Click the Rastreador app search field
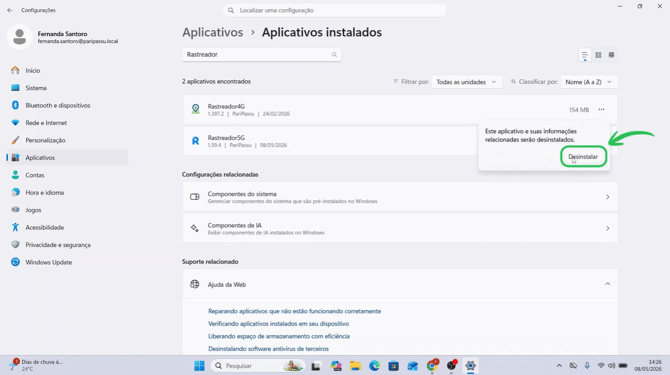 [262, 55]
